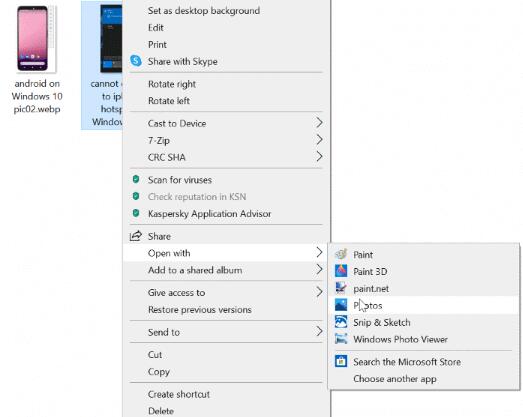Click the Windows Photo Viewer icon

coord(341,339)
